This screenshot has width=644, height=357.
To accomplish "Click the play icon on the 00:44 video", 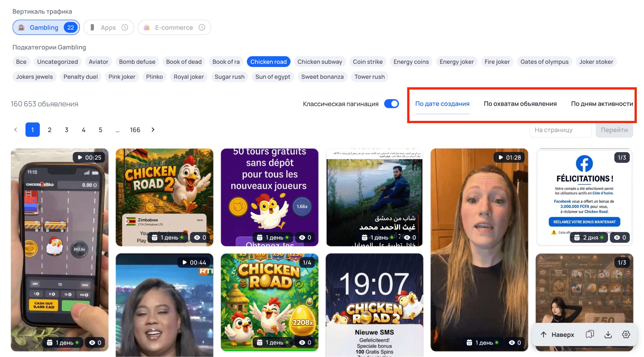I will tap(185, 263).
